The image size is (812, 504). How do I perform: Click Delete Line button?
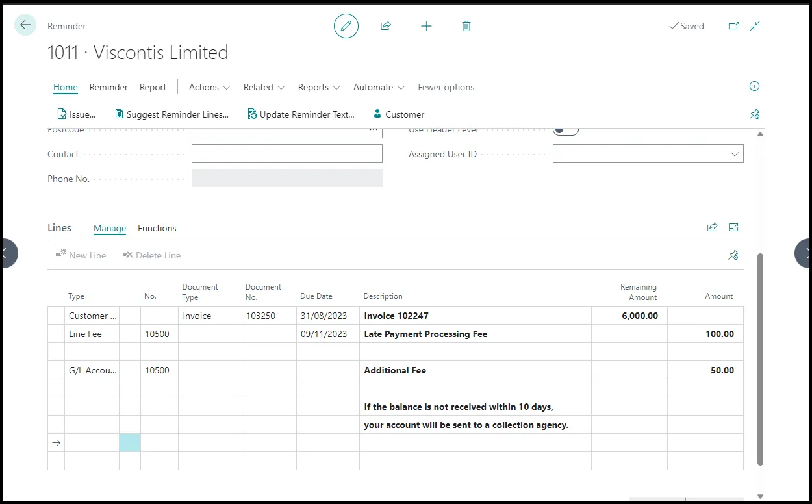151,255
